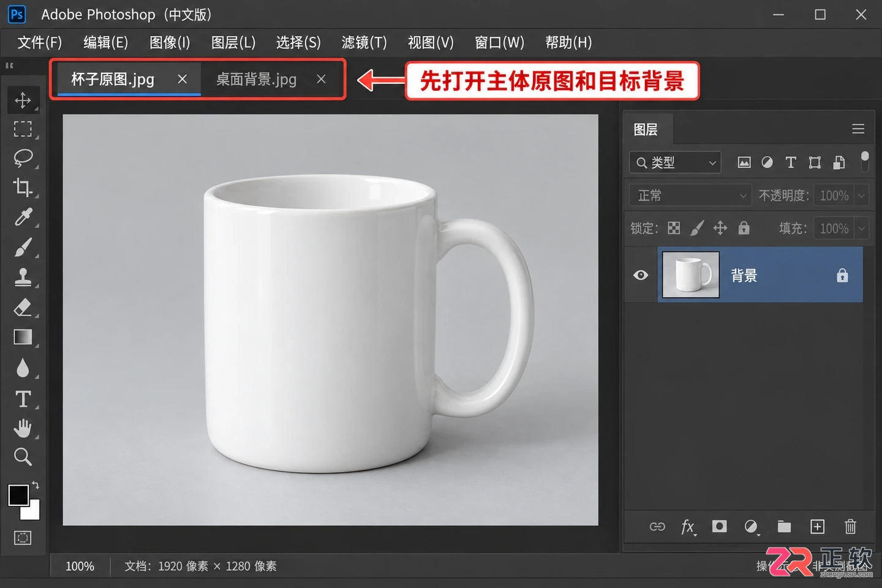Select the Lasso tool
This screenshot has height=588, width=882.
(x=23, y=157)
